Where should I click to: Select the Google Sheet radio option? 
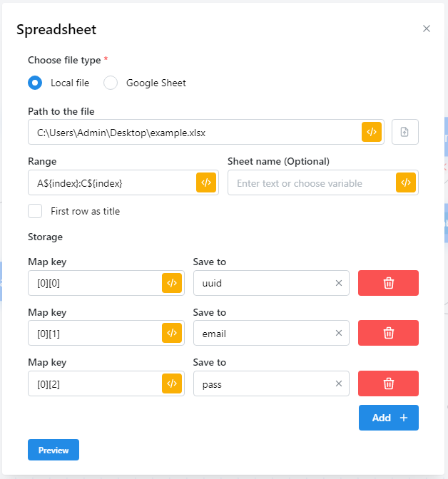point(111,83)
